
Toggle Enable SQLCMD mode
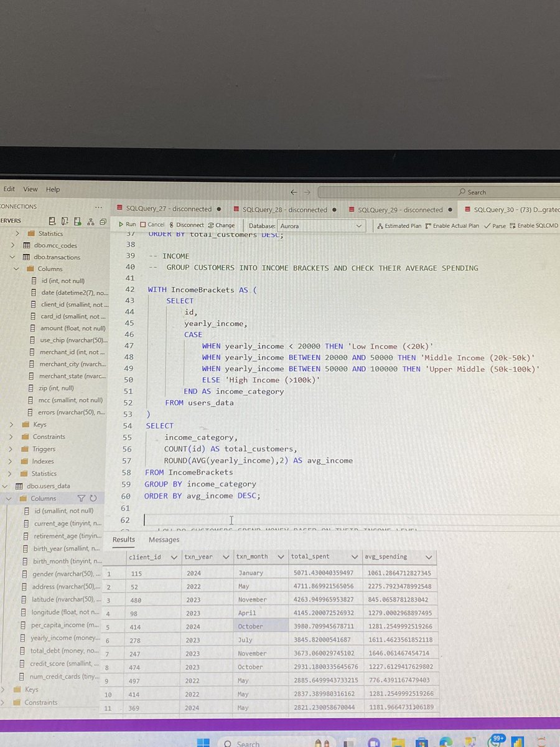[538, 225]
